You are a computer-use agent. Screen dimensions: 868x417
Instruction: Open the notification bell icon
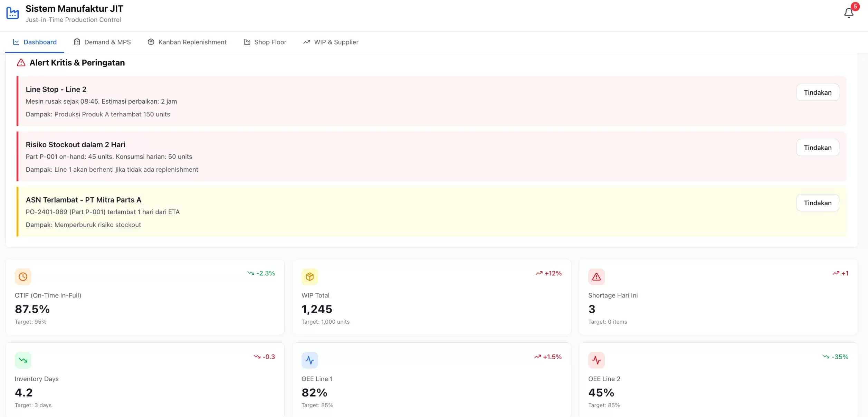[x=848, y=13]
